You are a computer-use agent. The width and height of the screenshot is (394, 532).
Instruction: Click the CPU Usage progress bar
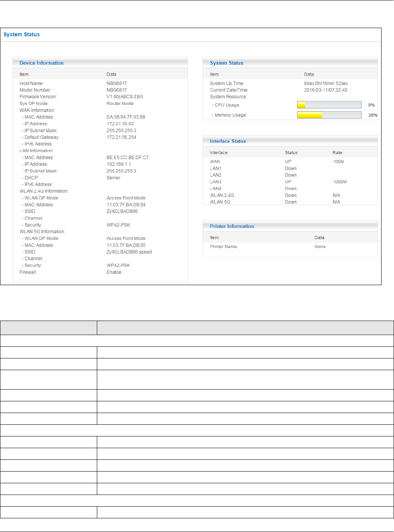click(x=329, y=105)
